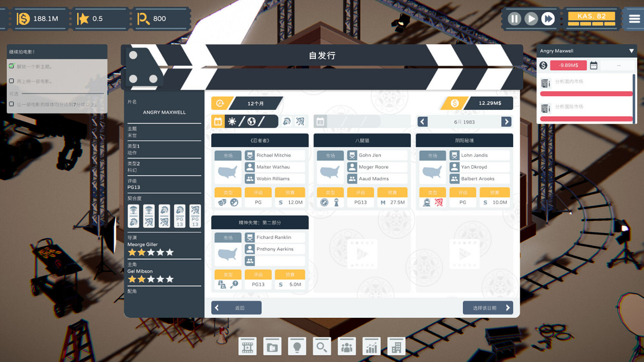Open the magnifier search icon
This screenshot has width=644, height=362.
click(x=322, y=346)
